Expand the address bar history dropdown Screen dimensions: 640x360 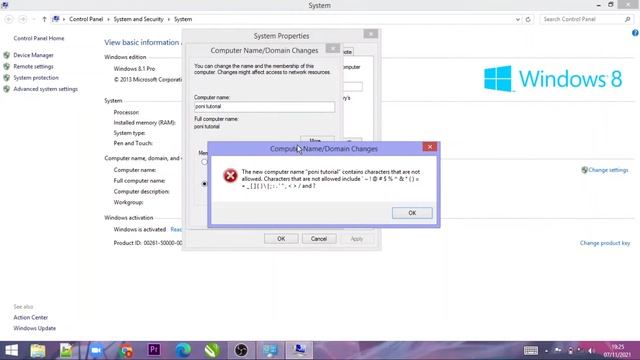pos(518,19)
